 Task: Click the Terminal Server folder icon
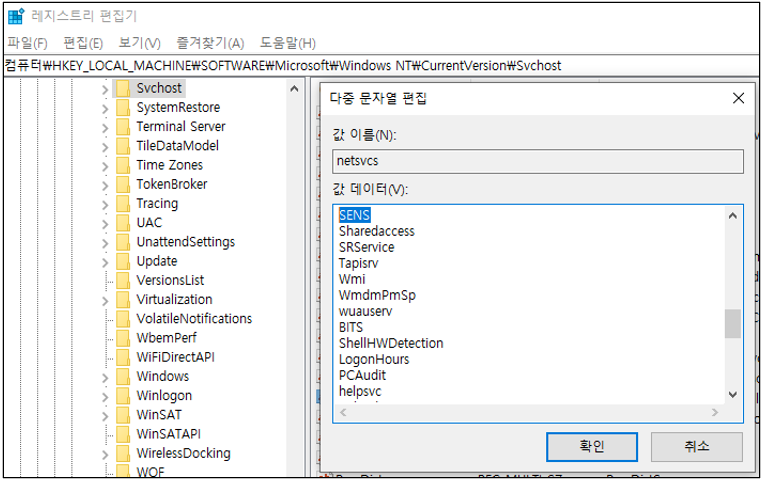[122, 127]
